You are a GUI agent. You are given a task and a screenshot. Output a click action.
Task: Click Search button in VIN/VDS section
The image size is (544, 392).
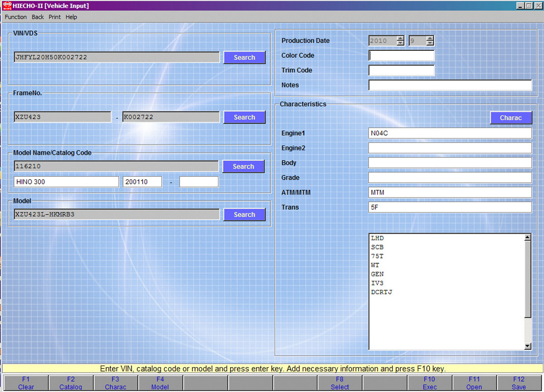(x=244, y=57)
